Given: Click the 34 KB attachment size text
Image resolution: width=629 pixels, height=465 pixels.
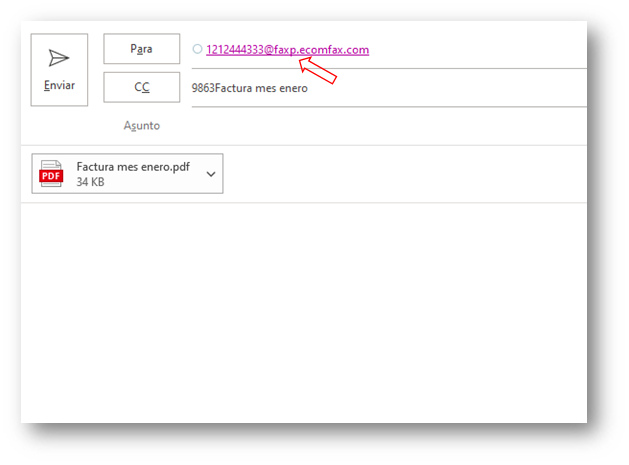Looking at the screenshot, I should tap(90, 182).
